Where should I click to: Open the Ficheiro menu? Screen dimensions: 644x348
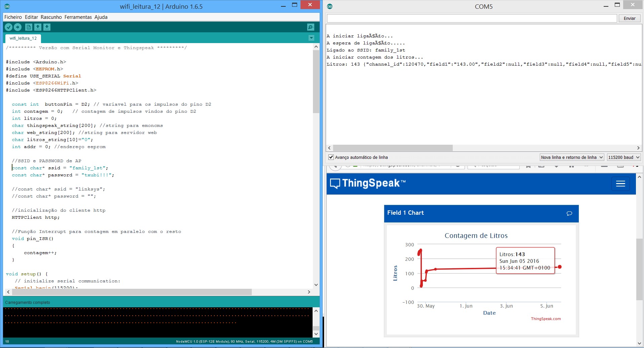pyautogui.click(x=13, y=17)
